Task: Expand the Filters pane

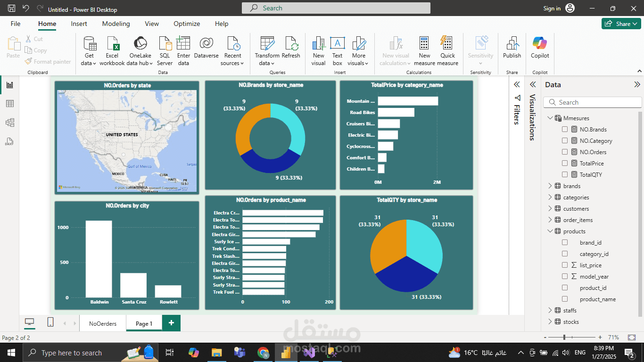Action: click(x=517, y=84)
